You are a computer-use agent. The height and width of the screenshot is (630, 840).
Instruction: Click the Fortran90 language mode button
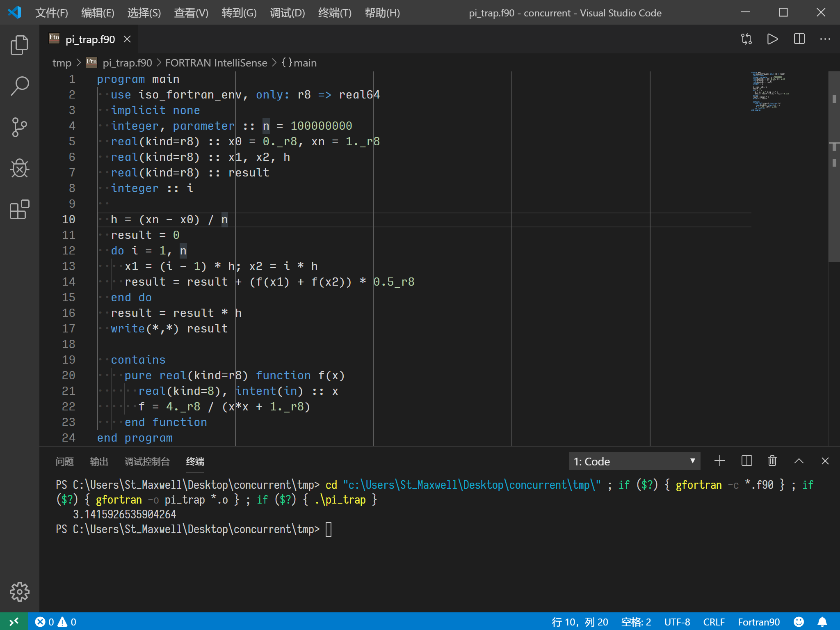click(758, 622)
